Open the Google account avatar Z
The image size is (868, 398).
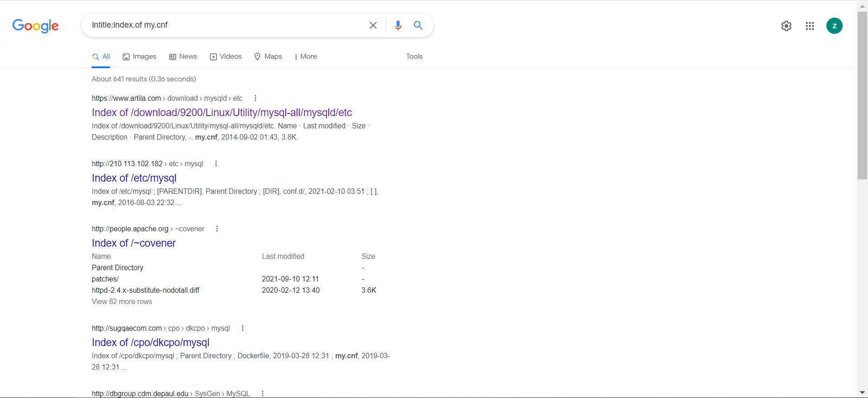tap(834, 26)
